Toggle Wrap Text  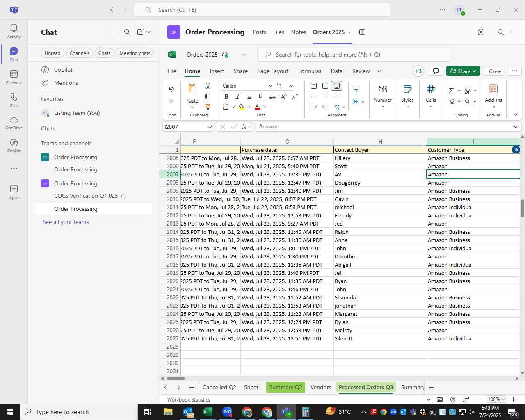coord(356,90)
